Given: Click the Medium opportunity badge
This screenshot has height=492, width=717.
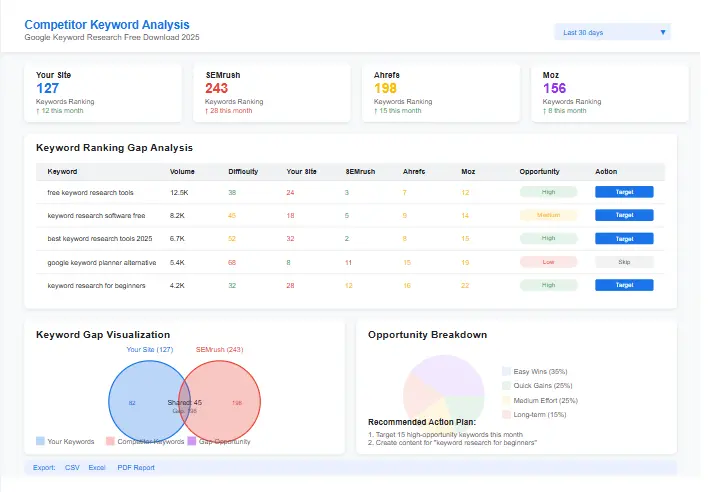Looking at the screenshot, I should coord(548,215).
